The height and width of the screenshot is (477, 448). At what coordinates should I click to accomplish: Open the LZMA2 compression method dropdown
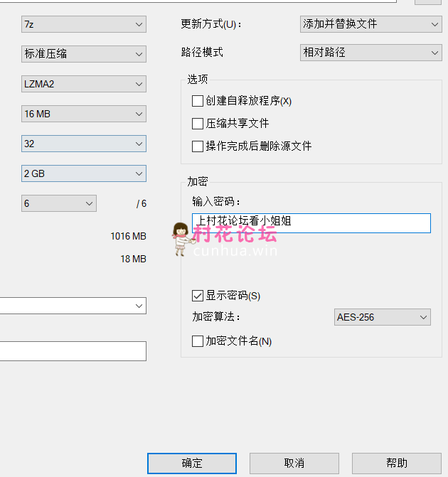click(x=83, y=84)
